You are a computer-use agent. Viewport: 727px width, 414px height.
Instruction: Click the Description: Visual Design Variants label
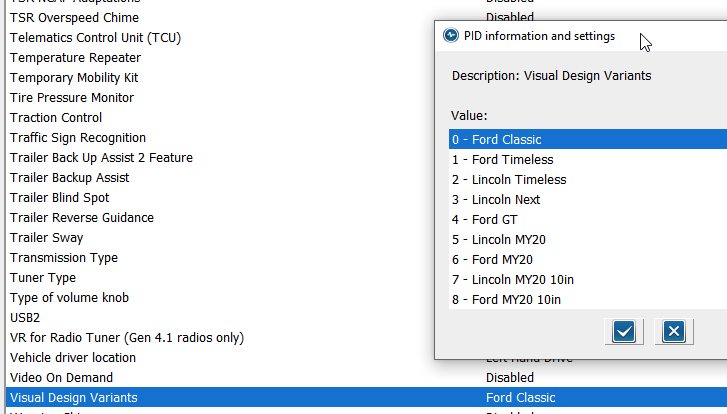point(551,76)
